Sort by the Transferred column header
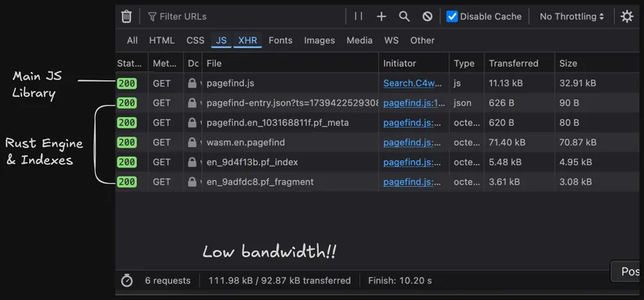The height and width of the screenshot is (300, 644). coord(519,63)
